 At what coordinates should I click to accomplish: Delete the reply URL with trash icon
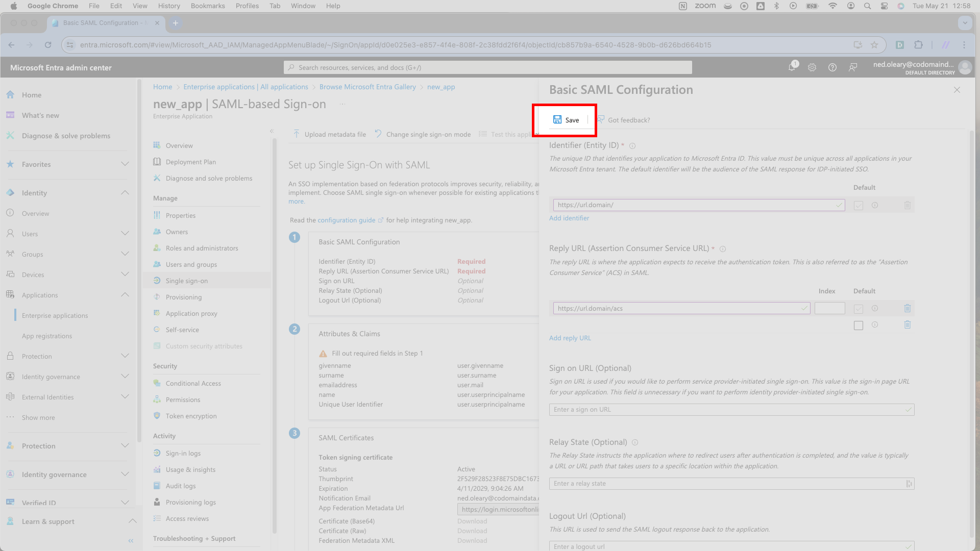pos(908,308)
